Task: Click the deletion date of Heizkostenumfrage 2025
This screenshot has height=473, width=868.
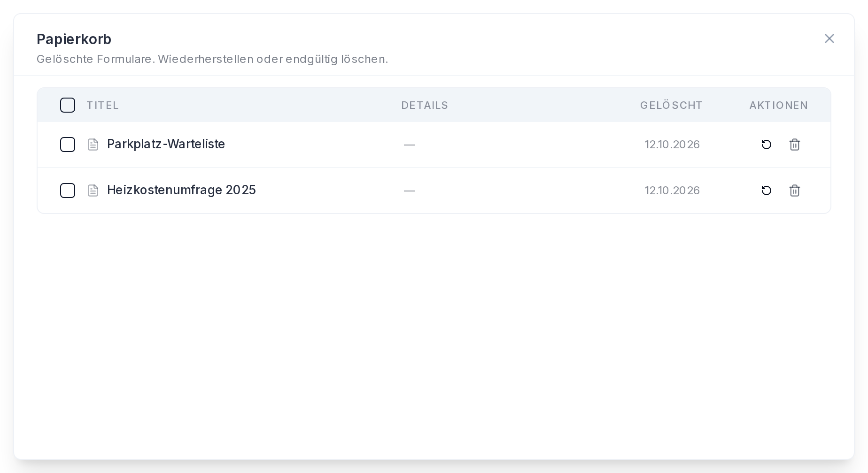Action: click(672, 191)
